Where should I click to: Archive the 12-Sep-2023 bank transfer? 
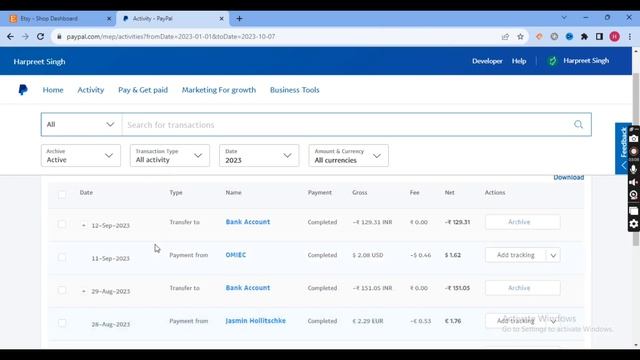click(x=523, y=222)
